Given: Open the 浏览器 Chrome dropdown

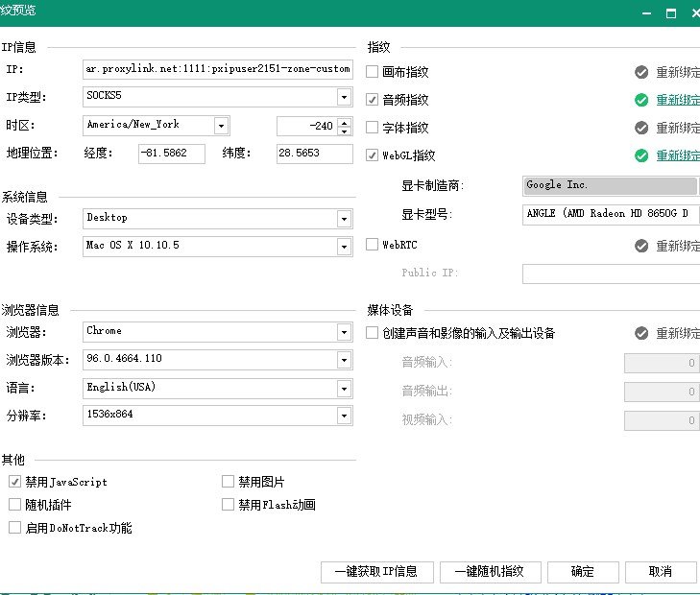Looking at the screenshot, I should point(344,332).
